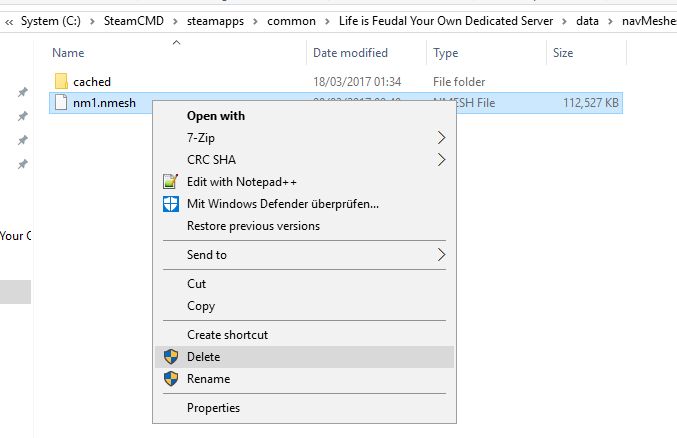The image size is (677, 438).
Task: Go to SteamCMD in address bar
Action: tap(133, 21)
